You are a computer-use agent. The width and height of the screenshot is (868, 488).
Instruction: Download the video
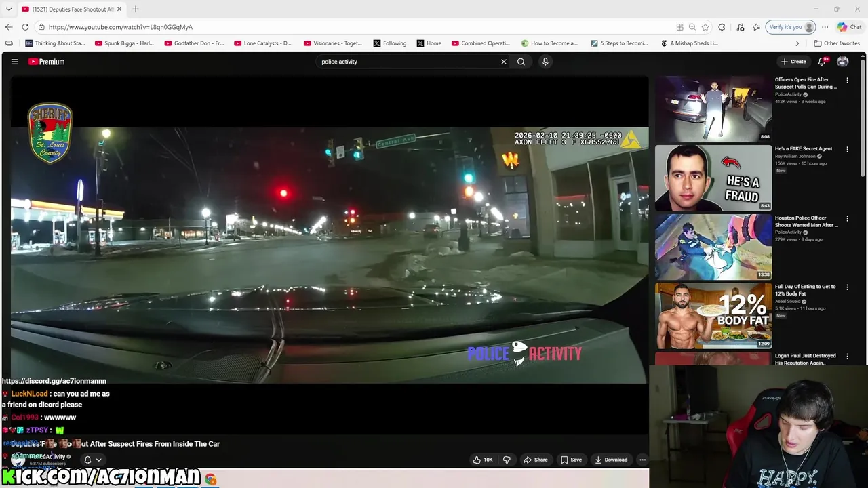612,460
